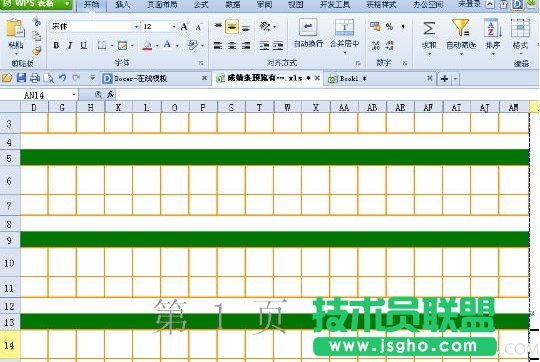The width and height of the screenshot is (540, 362).
Task: Click the fill color bucket icon
Action: (x=147, y=45)
